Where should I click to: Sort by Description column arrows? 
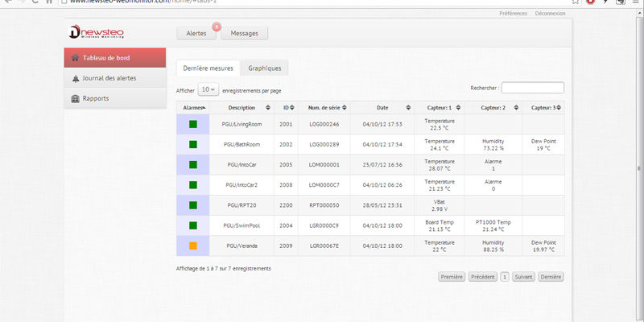pos(268,108)
